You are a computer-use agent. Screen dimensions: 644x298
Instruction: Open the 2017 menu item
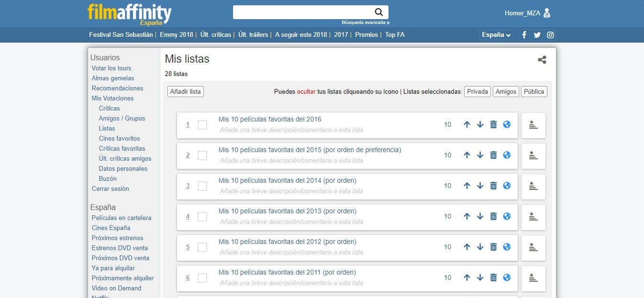pyautogui.click(x=341, y=35)
